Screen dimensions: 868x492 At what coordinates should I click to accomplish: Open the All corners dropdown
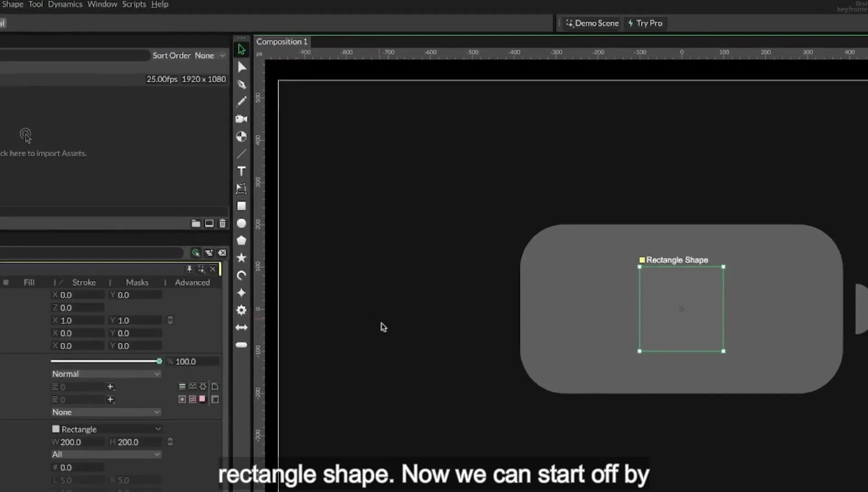point(106,454)
